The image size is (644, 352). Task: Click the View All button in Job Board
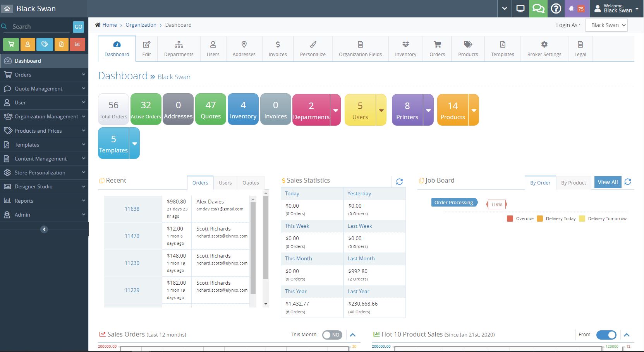pos(607,182)
